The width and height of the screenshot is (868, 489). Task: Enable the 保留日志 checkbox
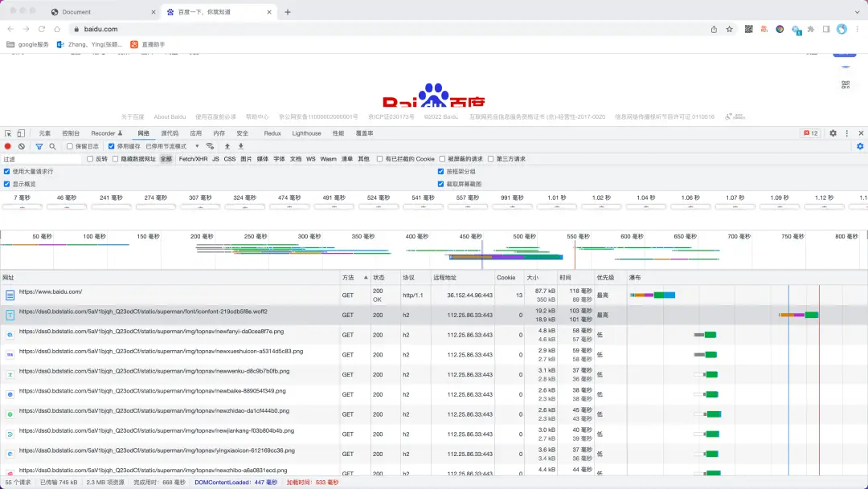pyautogui.click(x=70, y=147)
